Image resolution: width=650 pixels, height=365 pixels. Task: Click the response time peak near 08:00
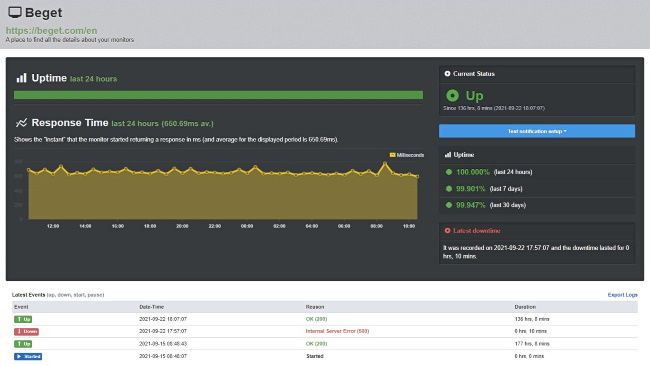pos(385,163)
